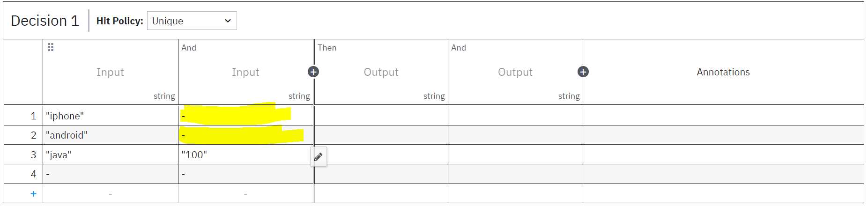Select the "android" cell in row 2

point(110,135)
